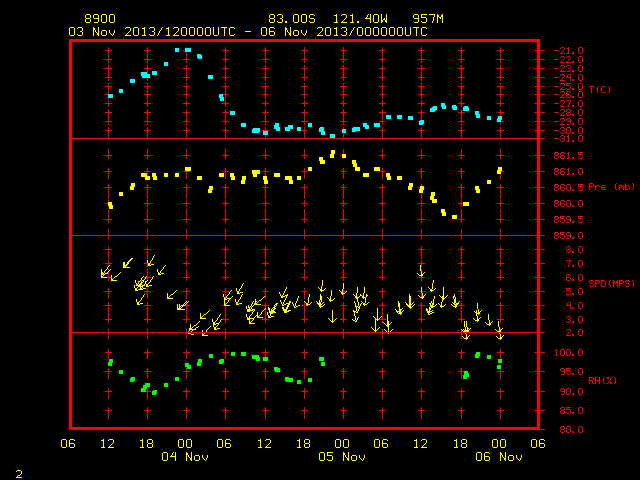Click the T(C) temperature axis label
640x480 pixels.
(x=600, y=89)
